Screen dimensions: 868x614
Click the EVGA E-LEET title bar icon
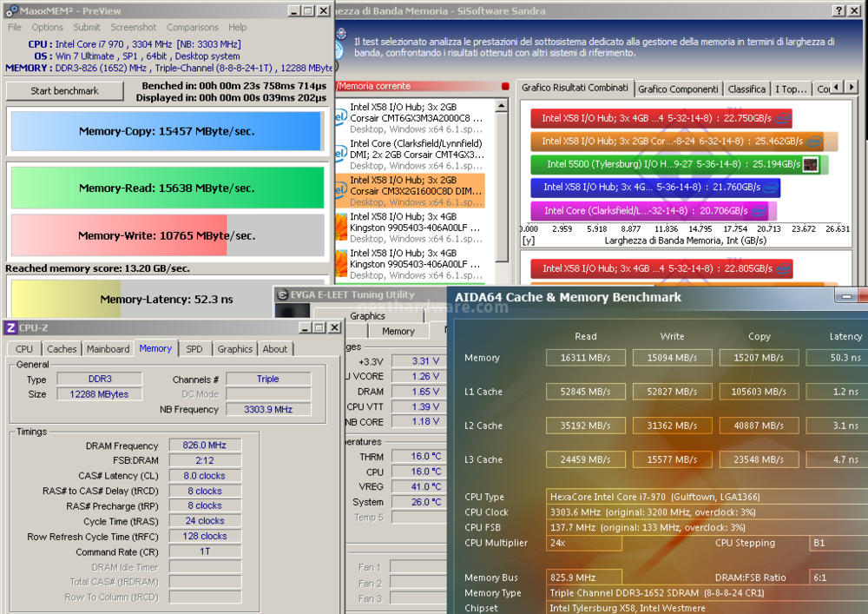pyautogui.click(x=282, y=294)
